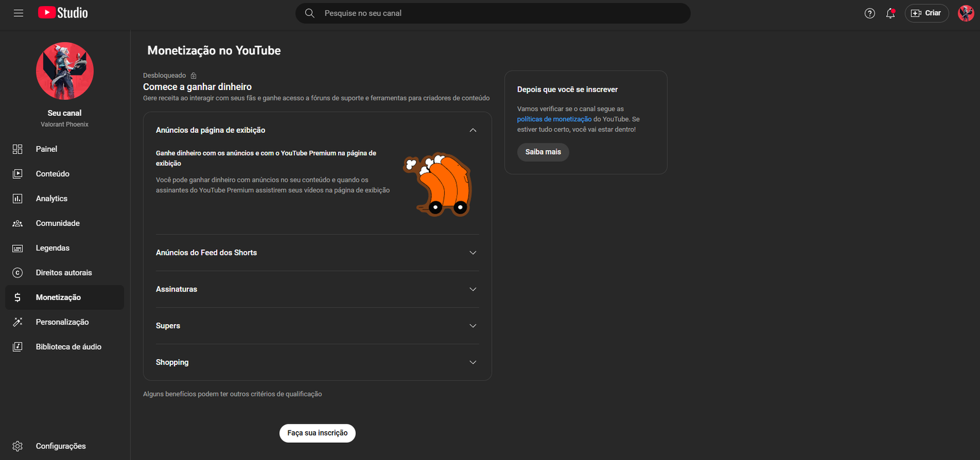Click the Anúncios da página de exibição title
The image size is (980, 460).
211,130
